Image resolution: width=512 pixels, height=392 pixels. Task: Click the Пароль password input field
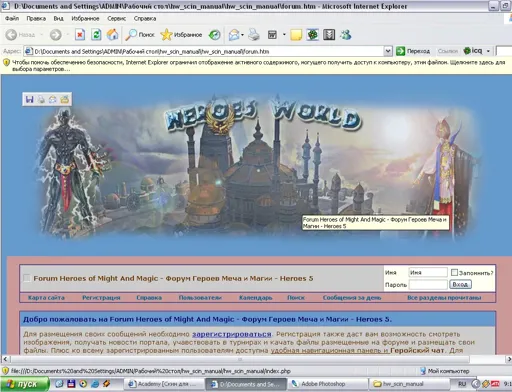pyautogui.click(x=428, y=285)
